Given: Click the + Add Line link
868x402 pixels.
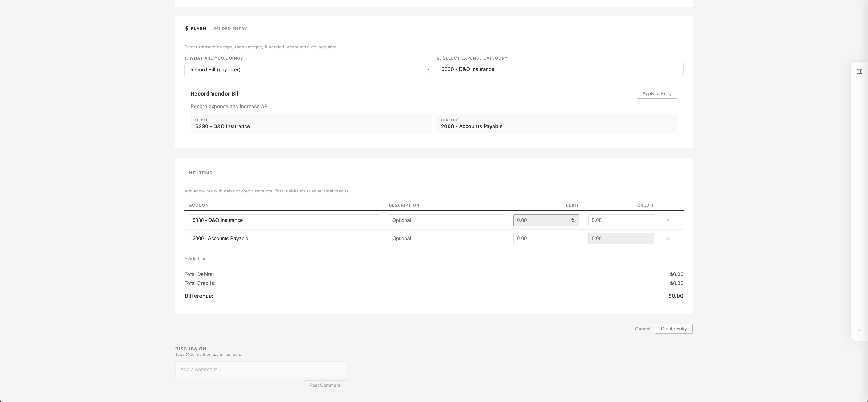Looking at the screenshot, I should click(x=195, y=258).
